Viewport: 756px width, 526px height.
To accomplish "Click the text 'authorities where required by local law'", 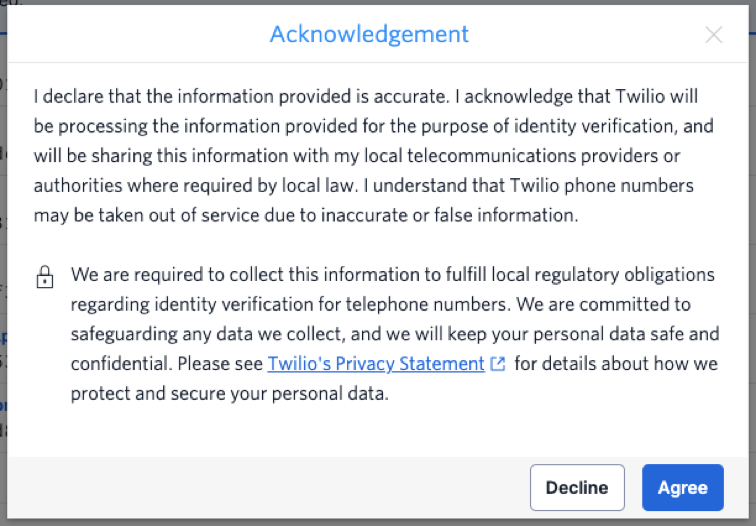I will [194, 186].
